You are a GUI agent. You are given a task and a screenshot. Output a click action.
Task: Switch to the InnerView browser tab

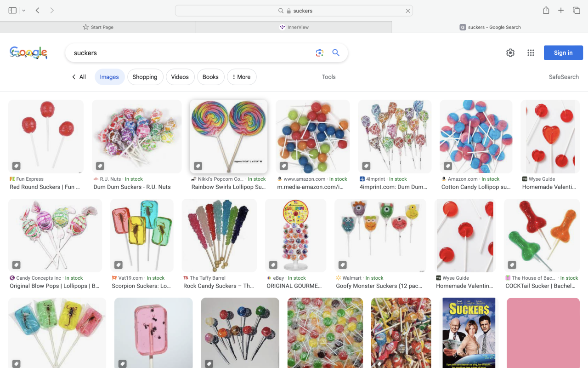[294, 27]
